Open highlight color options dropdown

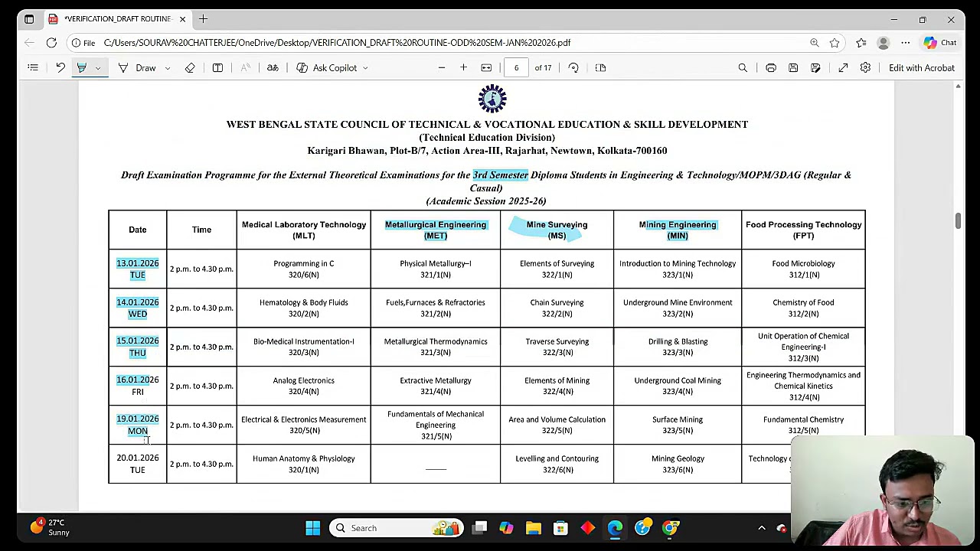pyautogui.click(x=97, y=68)
